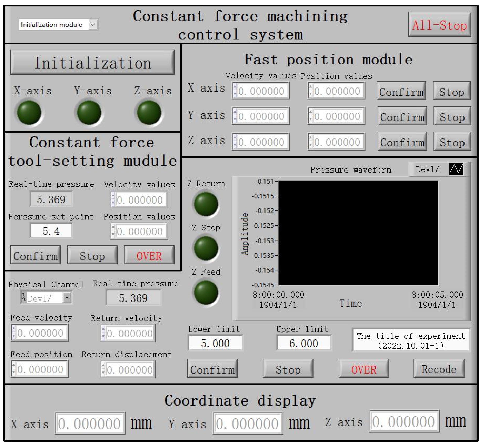Click the Z Stop indicator light

(206, 248)
